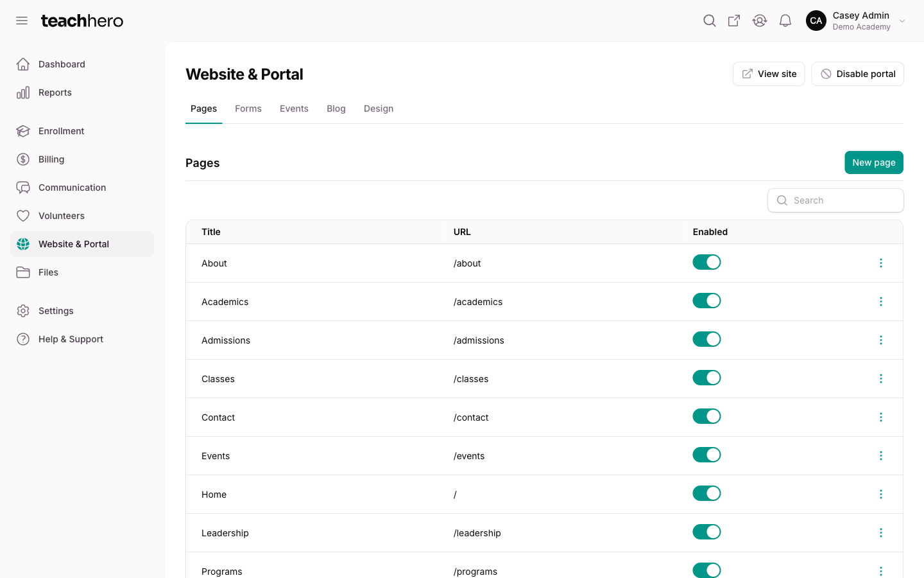
Task: Click the Programs page title
Action: click(x=222, y=572)
